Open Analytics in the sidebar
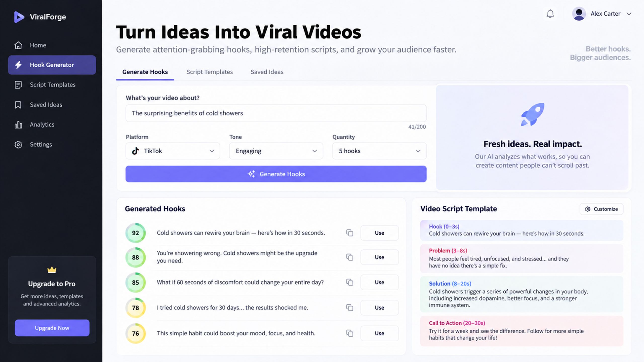This screenshot has width=644, height=362. 52,124
